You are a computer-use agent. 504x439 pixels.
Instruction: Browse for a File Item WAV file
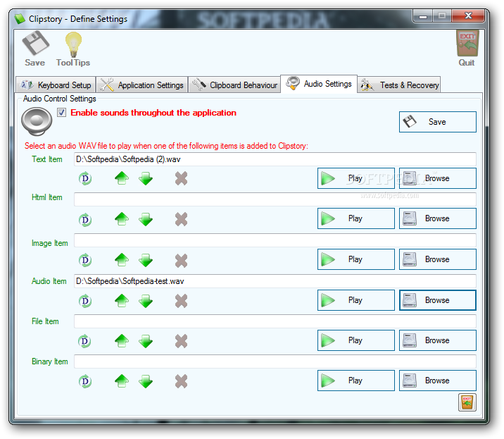(x=437, y=340)
